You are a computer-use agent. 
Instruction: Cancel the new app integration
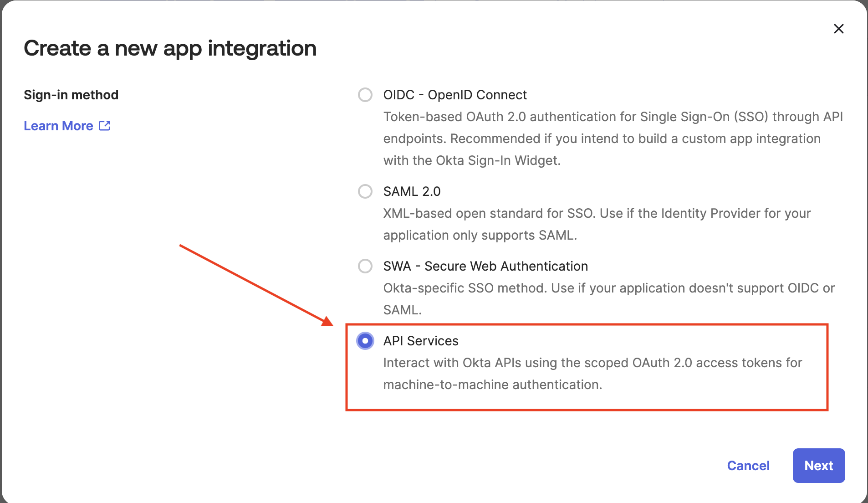point(748,466)
